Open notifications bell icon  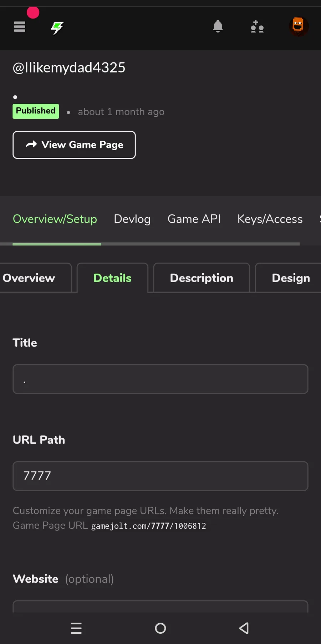coord(218,27)
